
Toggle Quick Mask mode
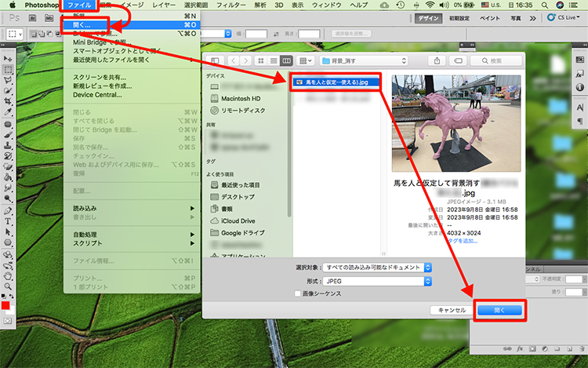point(8,321)
